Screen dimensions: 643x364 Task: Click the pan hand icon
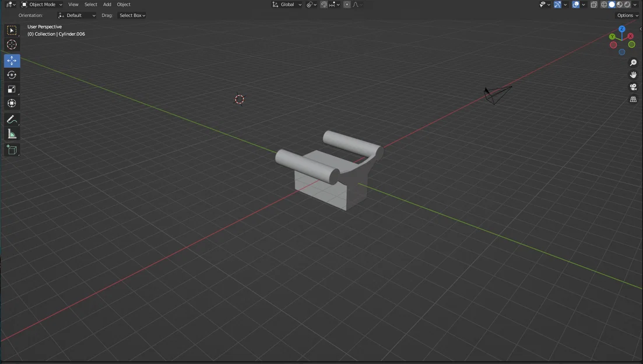pos(633,75)
